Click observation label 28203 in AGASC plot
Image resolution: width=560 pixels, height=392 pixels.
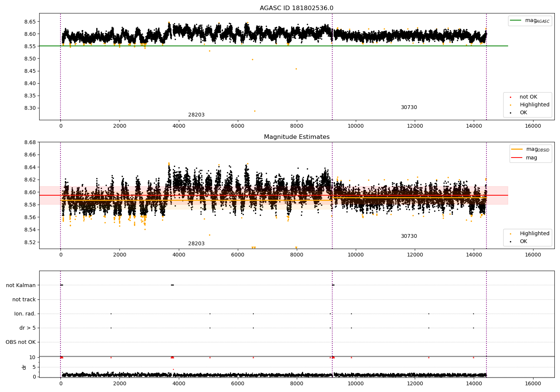(x=196, y=115)
